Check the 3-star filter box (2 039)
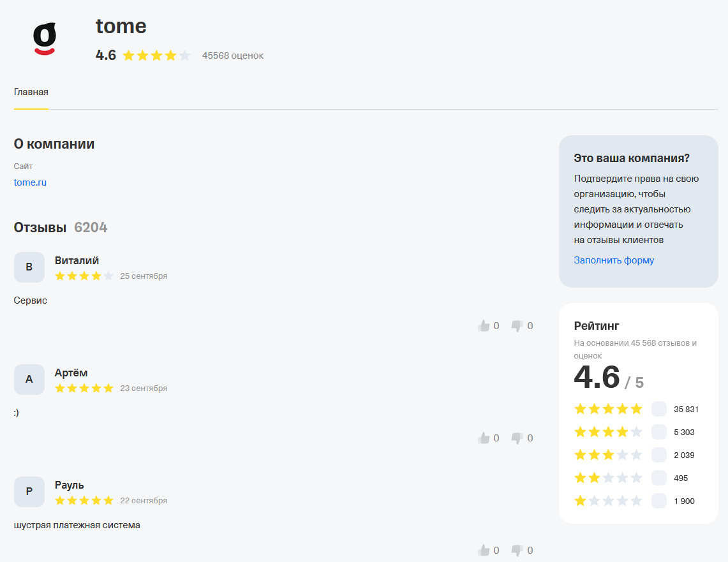Image resolution: width=728 pixels, height=562 pixels. pyautogui.click(x=658, y=455)
